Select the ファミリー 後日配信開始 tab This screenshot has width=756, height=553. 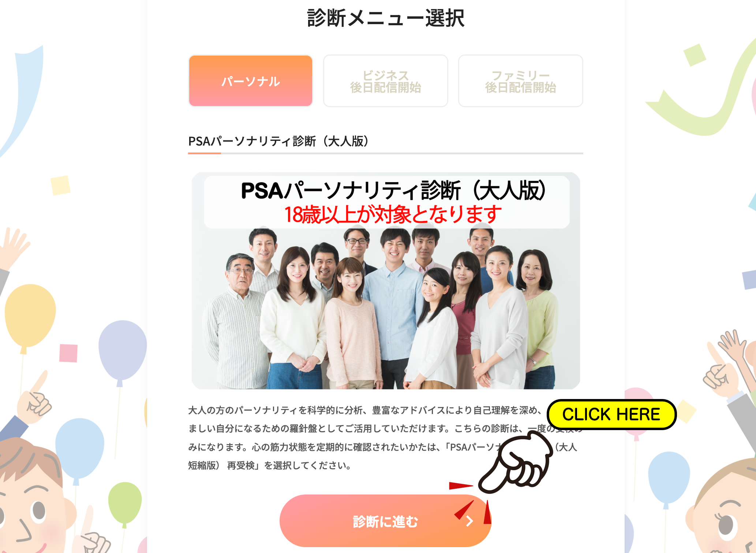coord(520,81)
